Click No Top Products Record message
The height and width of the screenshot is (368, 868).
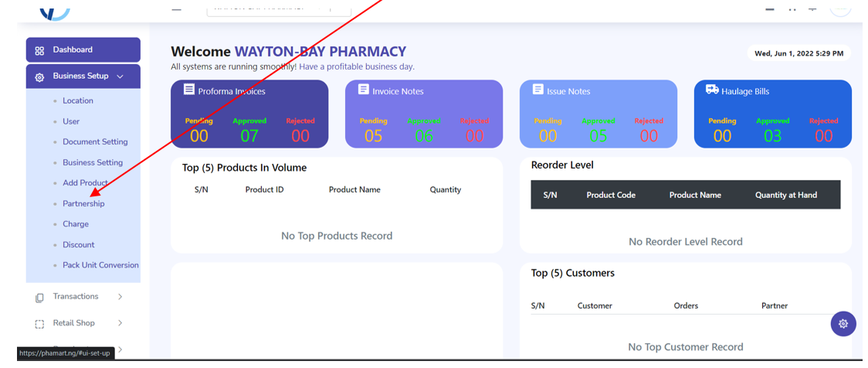click(x=337, y=236)
